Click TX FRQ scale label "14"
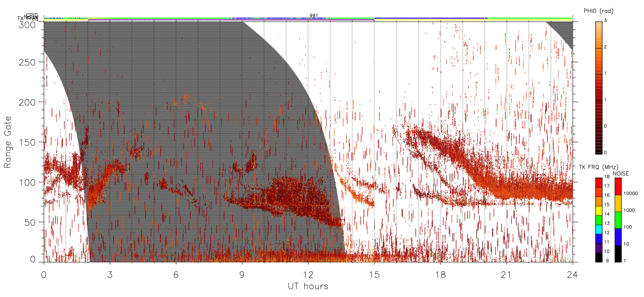This screenshot has height=297, width=644. coord(607,214)
